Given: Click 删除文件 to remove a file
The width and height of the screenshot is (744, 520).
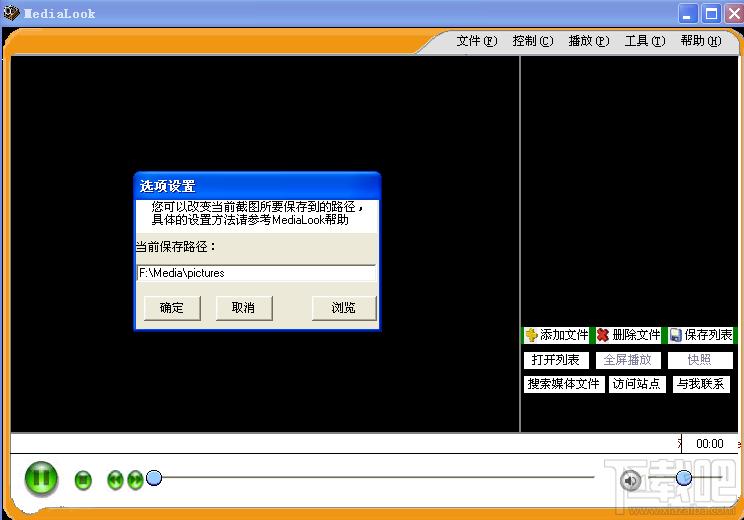Looking at the screenshot, I should click(628, 335).
